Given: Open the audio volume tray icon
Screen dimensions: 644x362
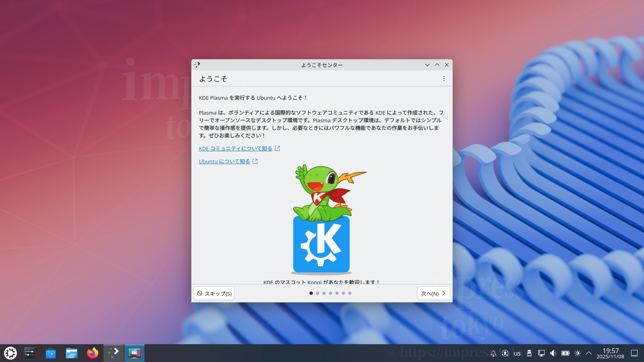Looking at the screenshot, I should tap(553, 353).
